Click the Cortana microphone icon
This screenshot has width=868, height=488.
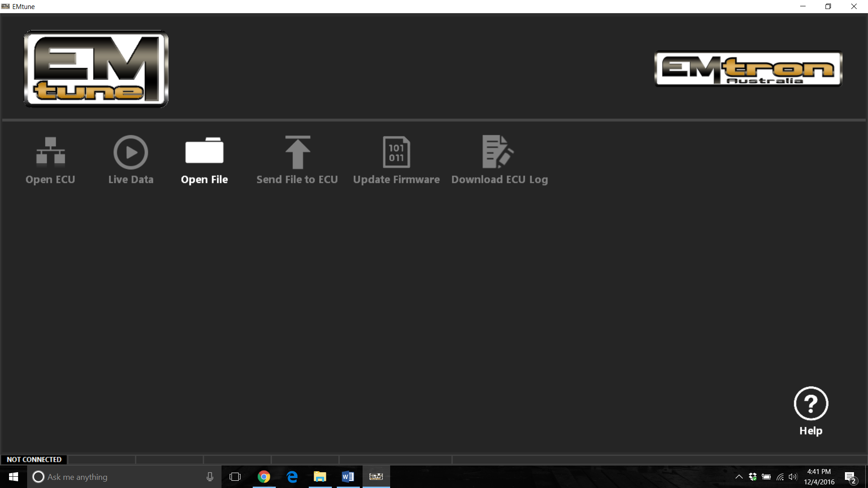click(210, 477)
